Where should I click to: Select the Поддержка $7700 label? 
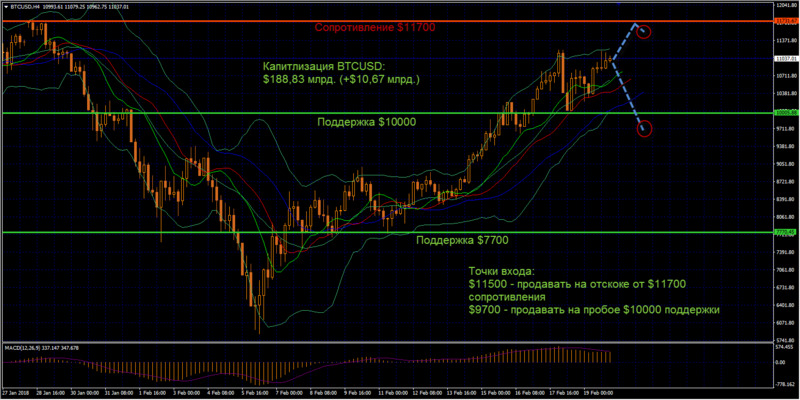point(462,240)
